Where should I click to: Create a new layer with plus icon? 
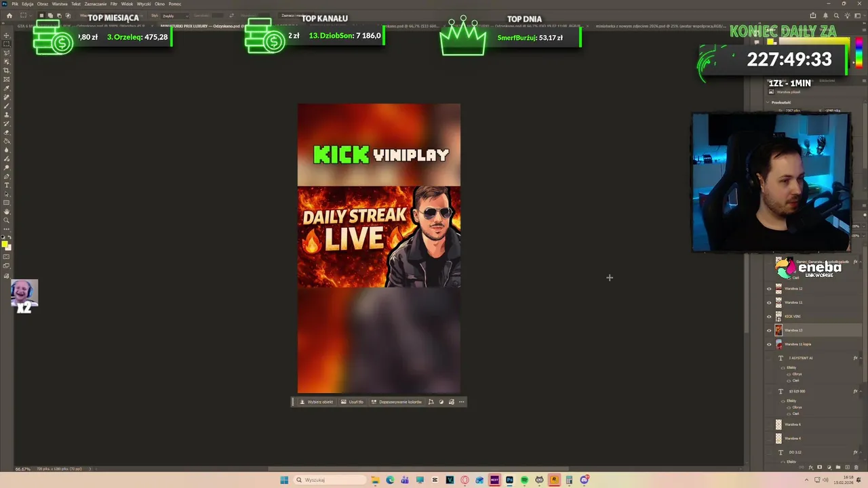[846, 467]
